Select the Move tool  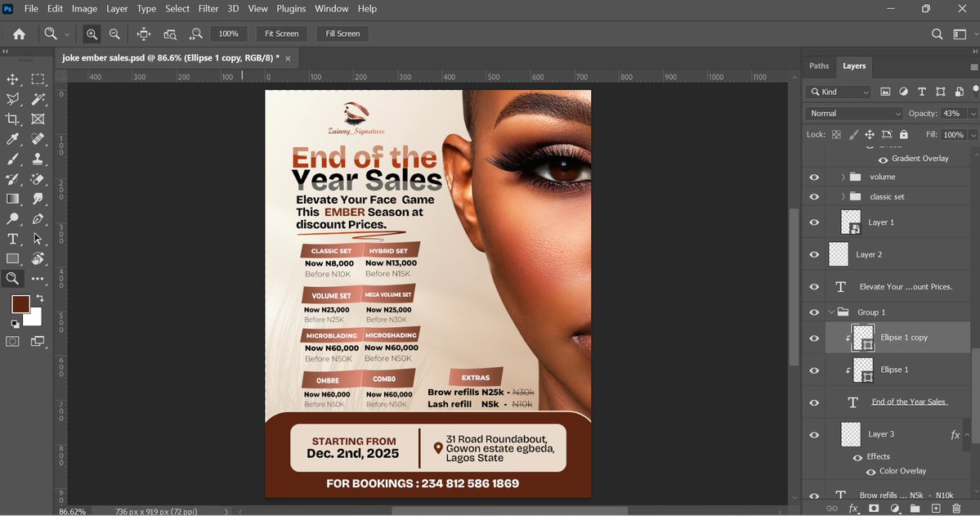(11, 79)
